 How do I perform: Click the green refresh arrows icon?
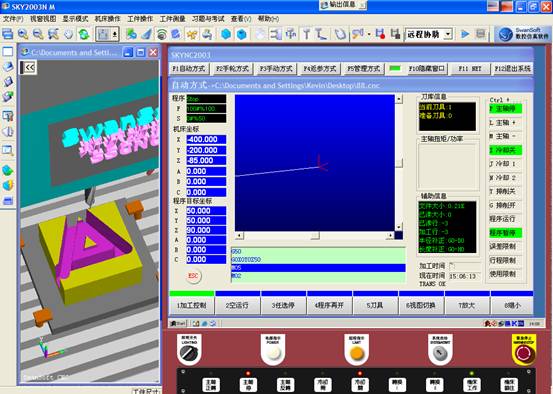pyautogui.click(x=84, y=34)
